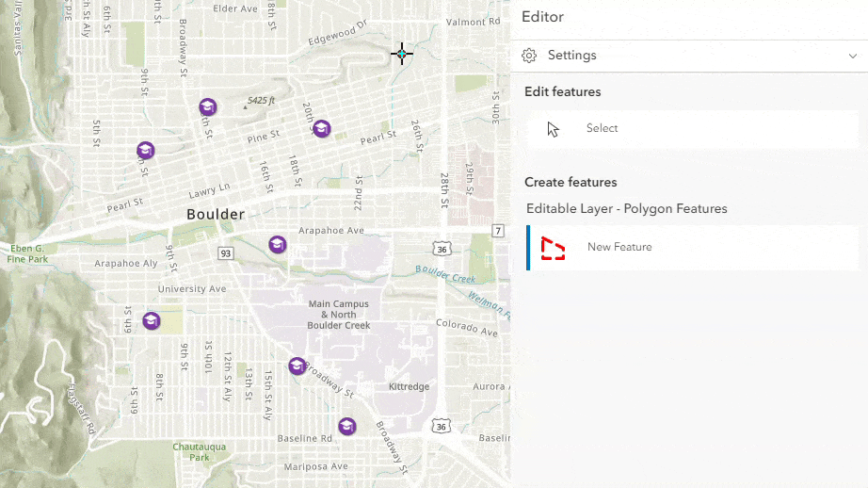Screen dimensions: 868x488
Task: Click school marker left of Pine St
Action: (145, 151)
